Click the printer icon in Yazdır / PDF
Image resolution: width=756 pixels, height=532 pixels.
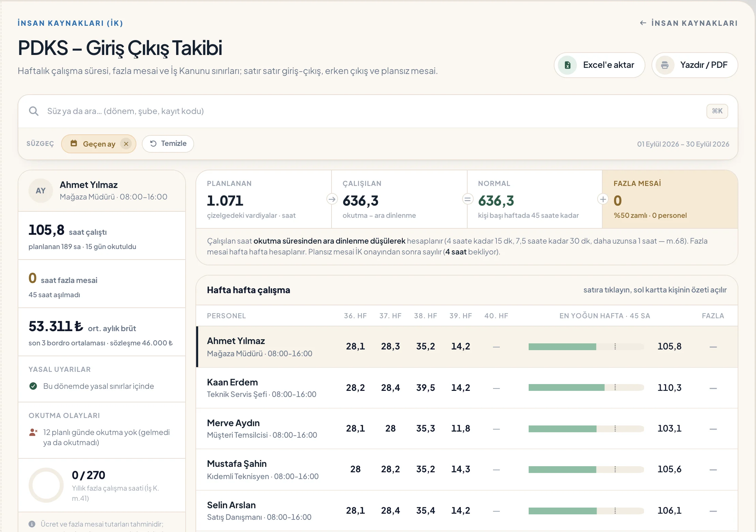click(x=665, y=65)
